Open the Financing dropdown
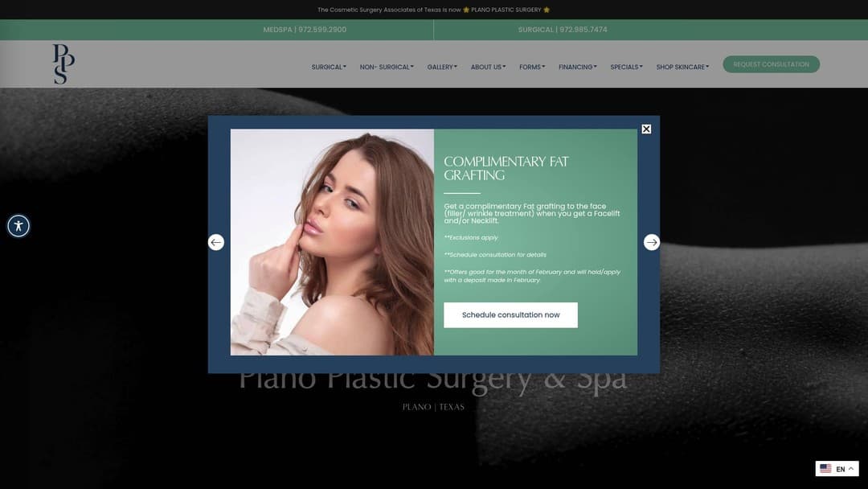The width and height of the screenshot is (868, 489). click(x=577, y=67)
